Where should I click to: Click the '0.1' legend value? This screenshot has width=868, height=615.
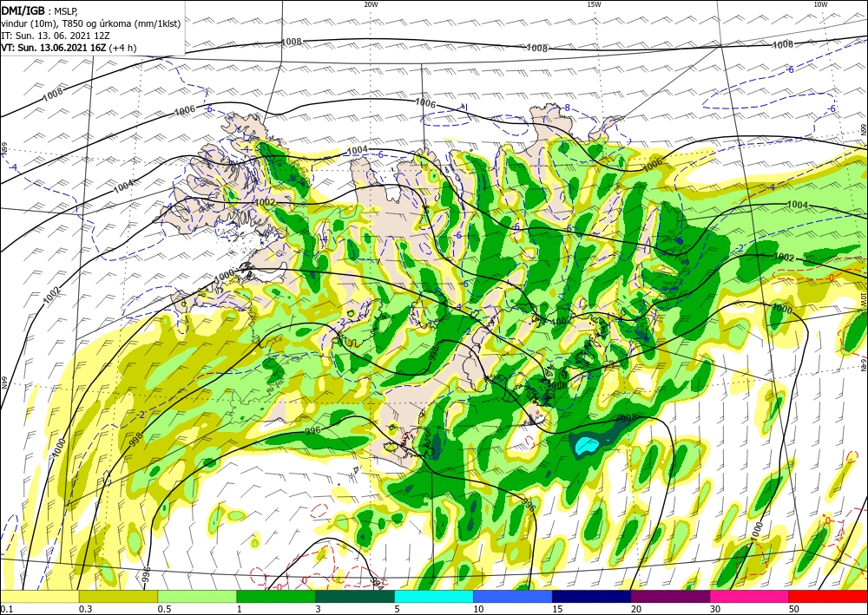[x=7, y=609]
